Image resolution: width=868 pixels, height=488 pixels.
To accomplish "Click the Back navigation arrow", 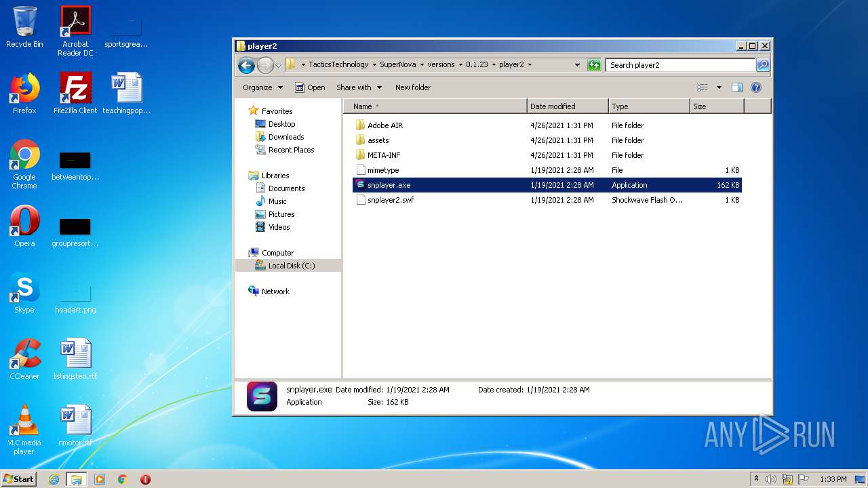I will pos(246,65).
